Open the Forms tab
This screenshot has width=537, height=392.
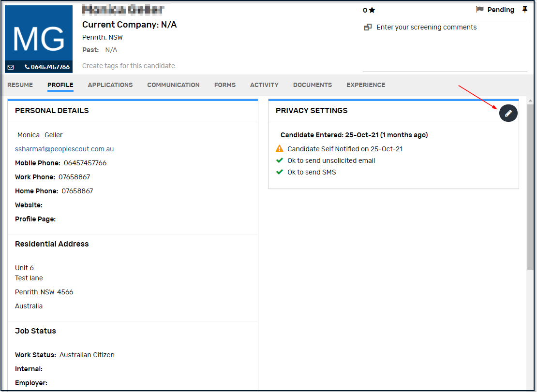[x=225, y=85]
